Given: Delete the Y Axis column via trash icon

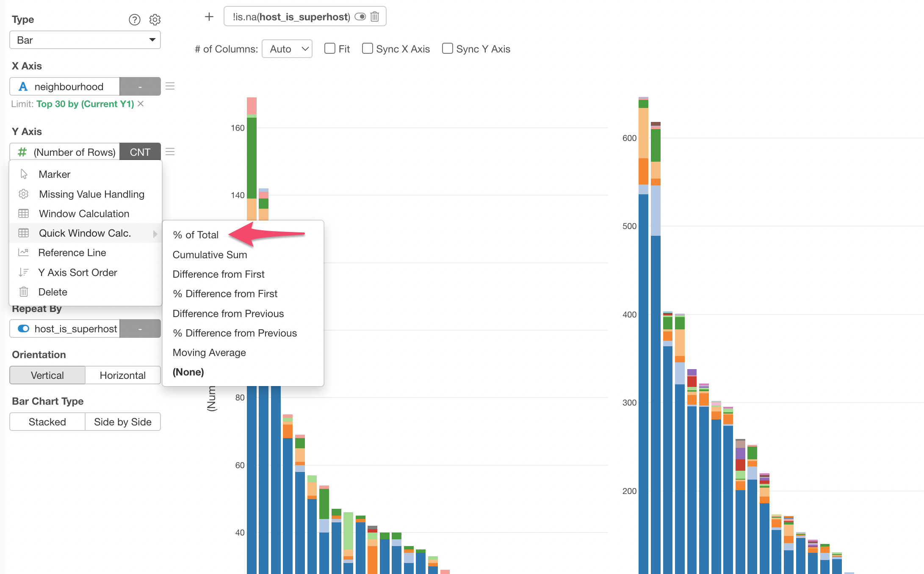Looking at the screenshot, I should coord(53,292).
